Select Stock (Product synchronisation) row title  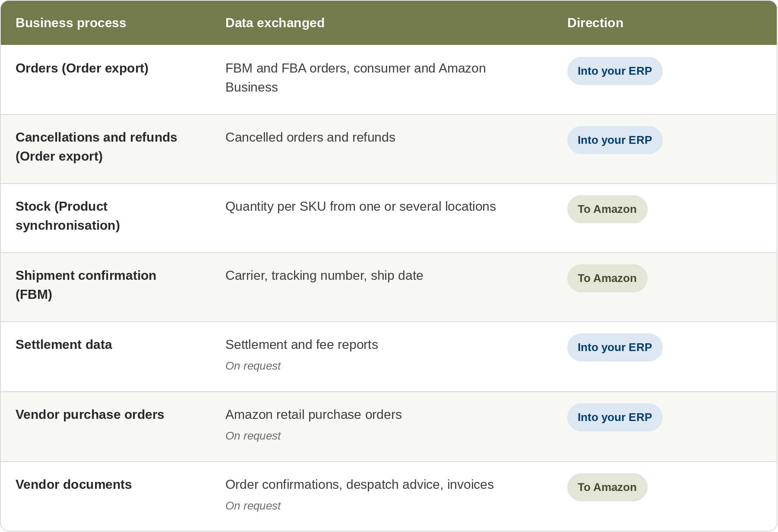(x=68, y=216)
